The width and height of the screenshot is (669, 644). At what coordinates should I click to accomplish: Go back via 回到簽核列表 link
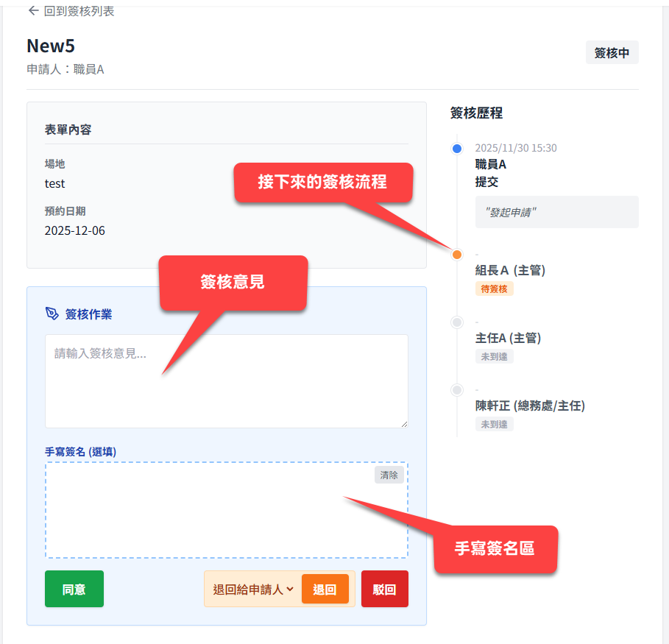(79, 11)
